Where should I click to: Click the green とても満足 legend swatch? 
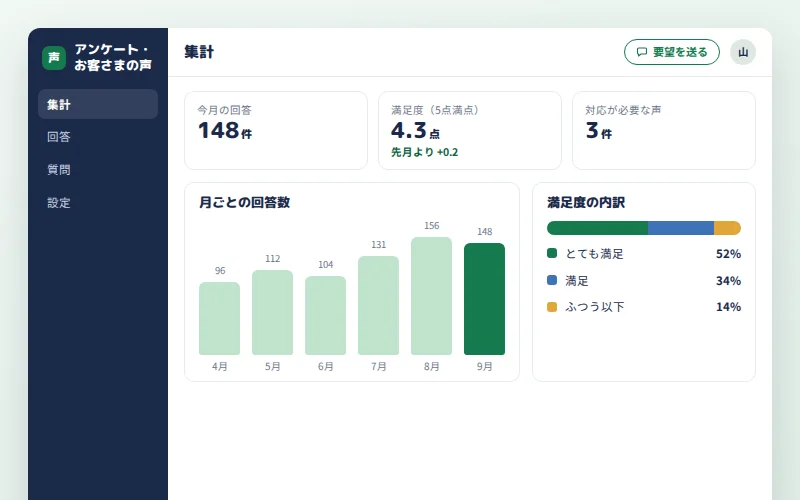(x=552, y=253)
